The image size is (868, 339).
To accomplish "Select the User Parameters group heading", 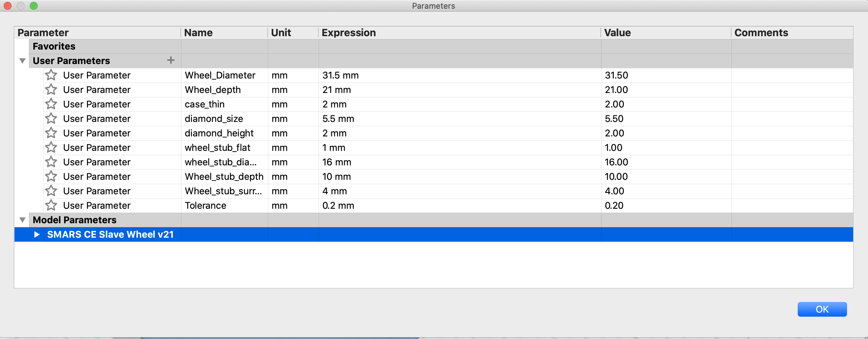I will tap(71, 61).
